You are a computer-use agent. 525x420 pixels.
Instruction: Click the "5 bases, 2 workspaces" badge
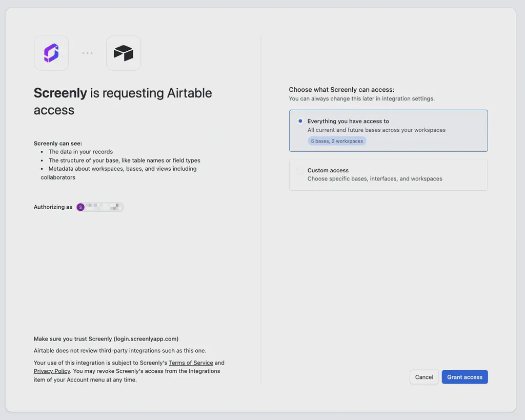pyautogui.click(x=337, y=141)
